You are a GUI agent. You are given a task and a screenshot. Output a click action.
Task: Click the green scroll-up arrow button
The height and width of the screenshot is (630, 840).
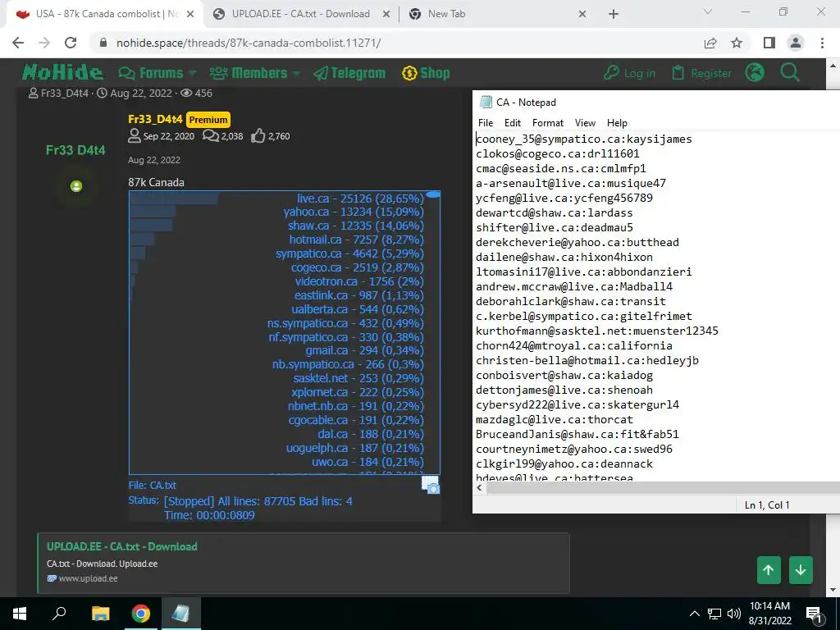coord(769,570)
